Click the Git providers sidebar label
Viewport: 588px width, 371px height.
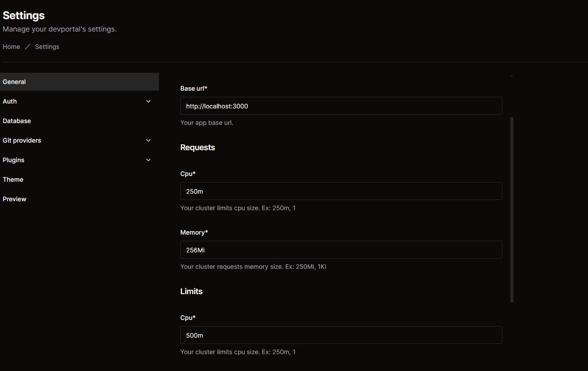coord(22,140)
